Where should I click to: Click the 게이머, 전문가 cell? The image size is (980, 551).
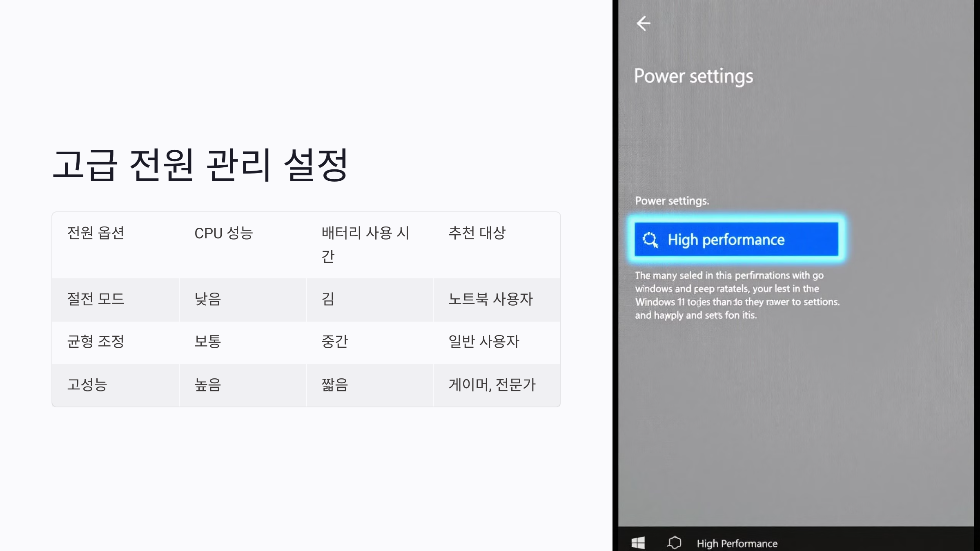[492, 384]
